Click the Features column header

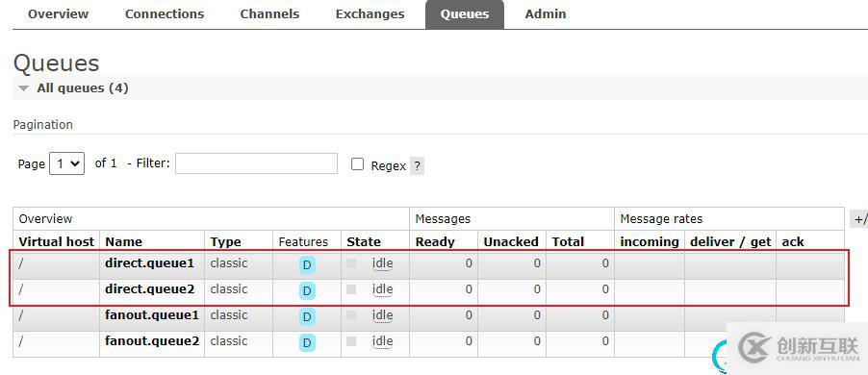tap(303, 241)
